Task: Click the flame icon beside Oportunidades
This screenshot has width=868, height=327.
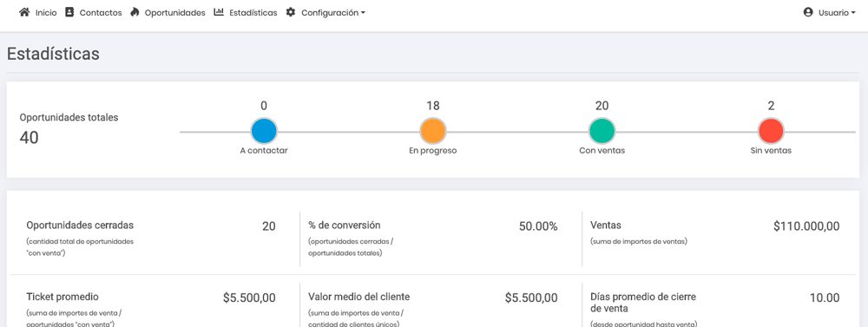Action: tap(135, 12)
